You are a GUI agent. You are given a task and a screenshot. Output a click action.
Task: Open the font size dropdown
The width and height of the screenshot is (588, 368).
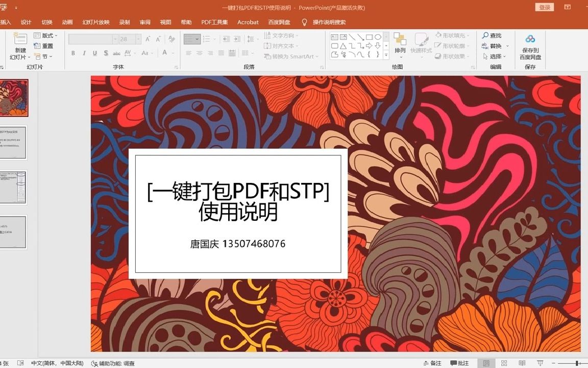[139, 38]
